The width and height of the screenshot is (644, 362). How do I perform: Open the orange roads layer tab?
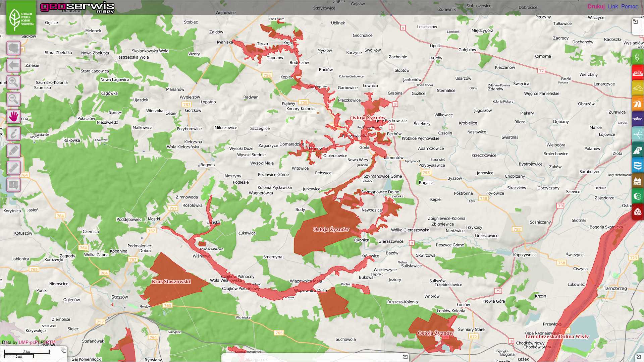[x=638, y=104]
